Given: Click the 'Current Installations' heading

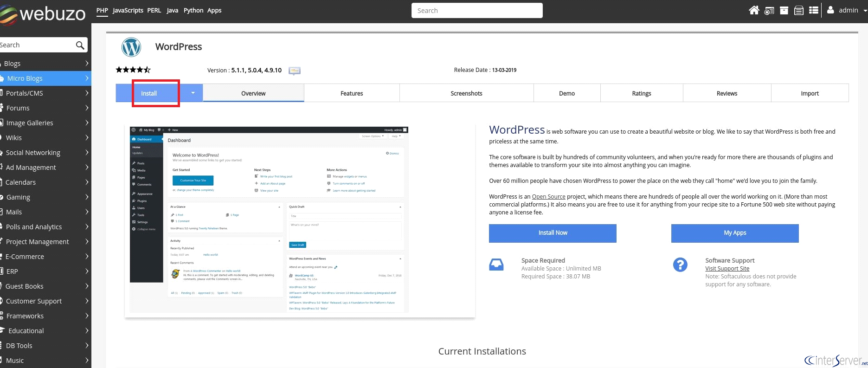Looking at the screenshot, I should 482,351.
